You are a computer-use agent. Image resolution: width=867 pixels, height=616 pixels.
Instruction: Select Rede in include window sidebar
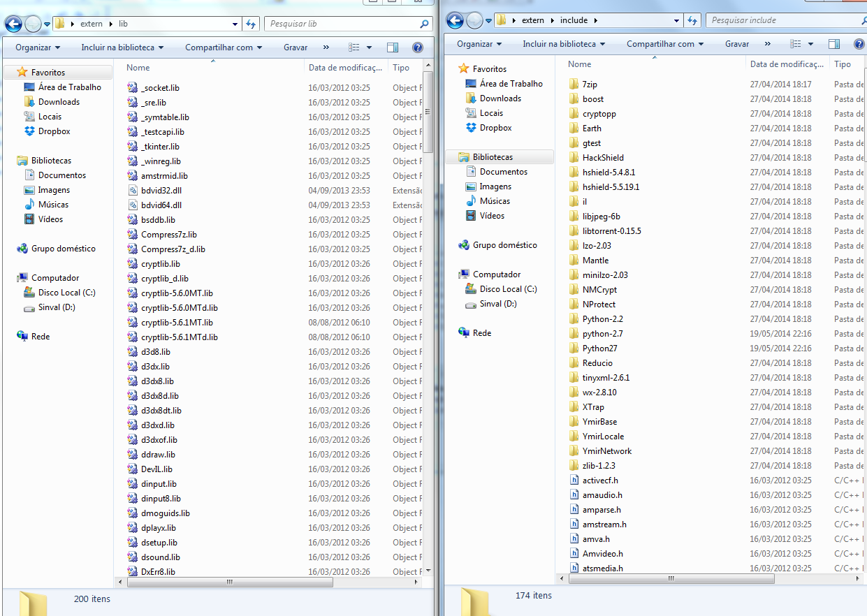pos(482,333)
